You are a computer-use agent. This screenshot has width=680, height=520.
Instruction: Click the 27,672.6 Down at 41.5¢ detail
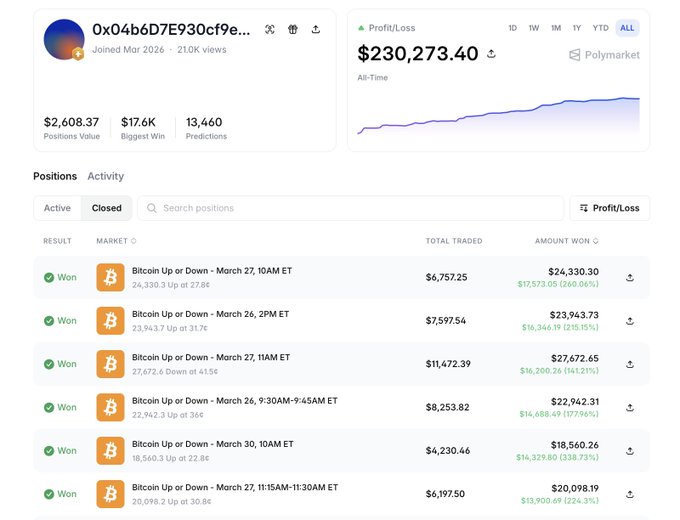coord(175,372)
